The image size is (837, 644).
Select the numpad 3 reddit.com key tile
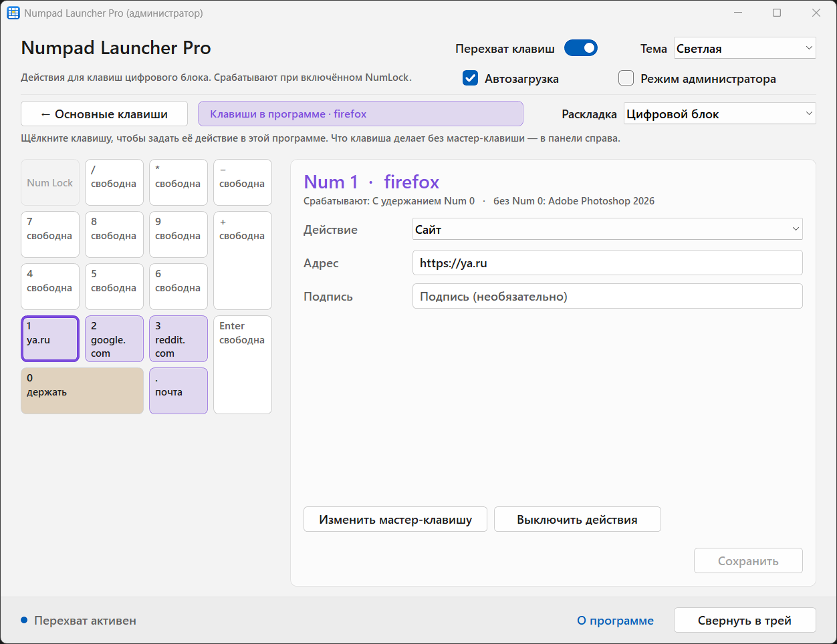coord(178,339)
